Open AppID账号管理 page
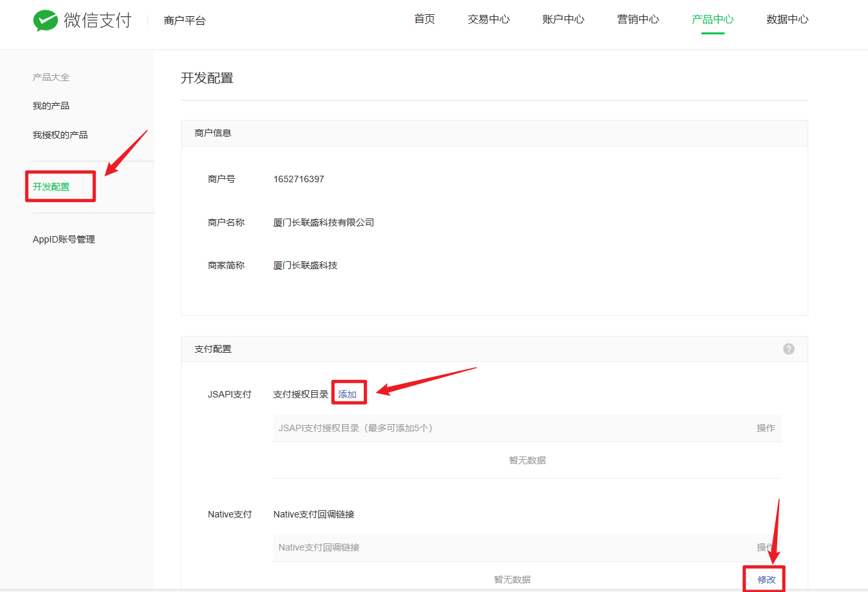 pyautogui.click(x=64, y=239)
